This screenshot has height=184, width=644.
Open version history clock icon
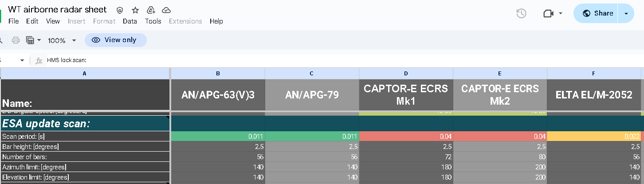pos(521,13)
